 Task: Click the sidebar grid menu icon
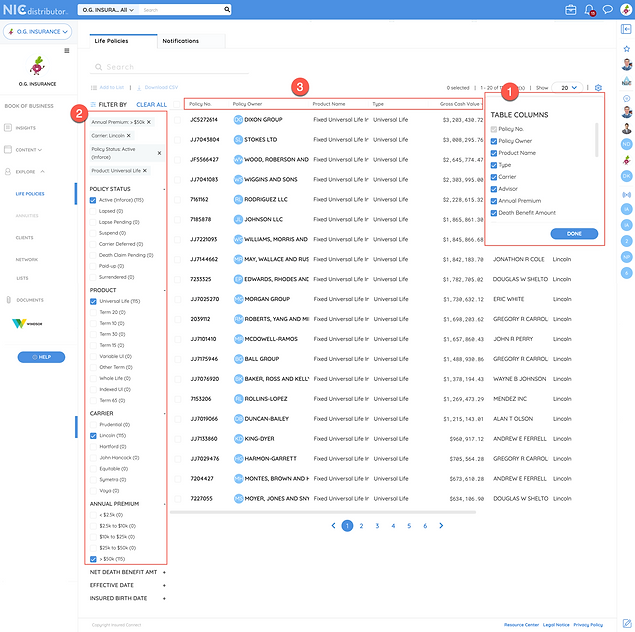(67, 51)
